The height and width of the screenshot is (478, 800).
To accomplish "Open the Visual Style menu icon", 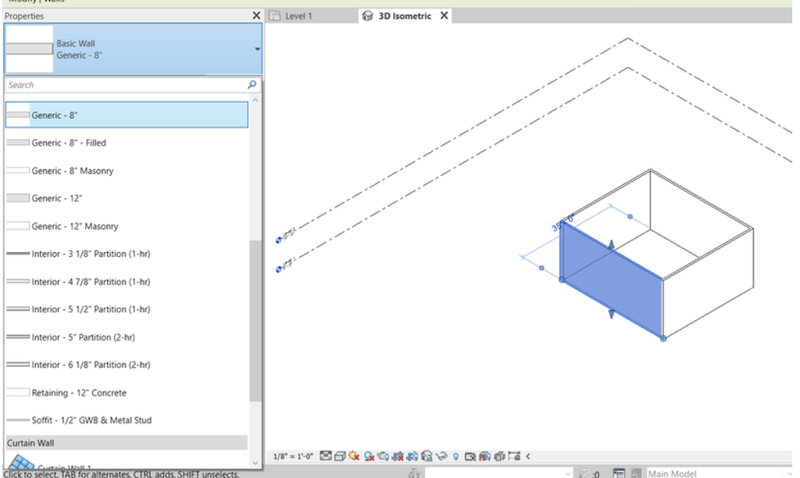I will coord(340,456).
